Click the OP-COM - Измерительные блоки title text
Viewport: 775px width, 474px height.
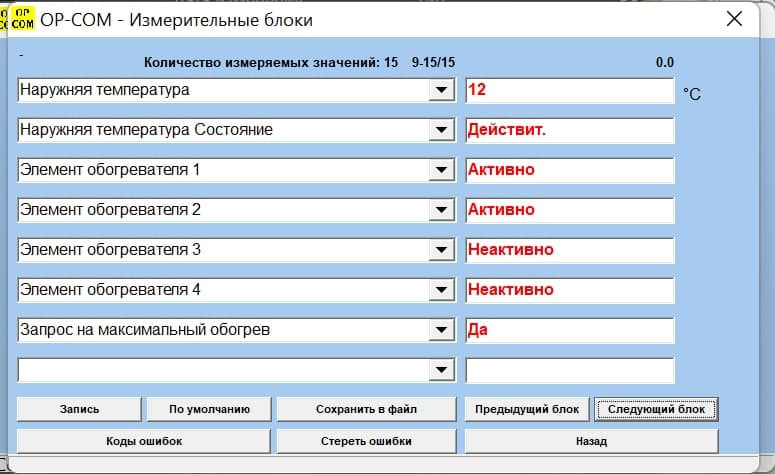pos(176,20)
